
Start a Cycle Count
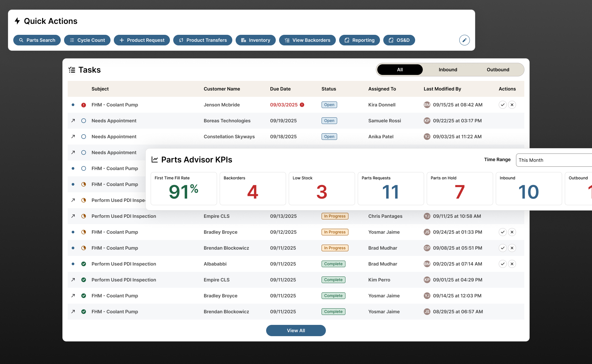[87, 40]
